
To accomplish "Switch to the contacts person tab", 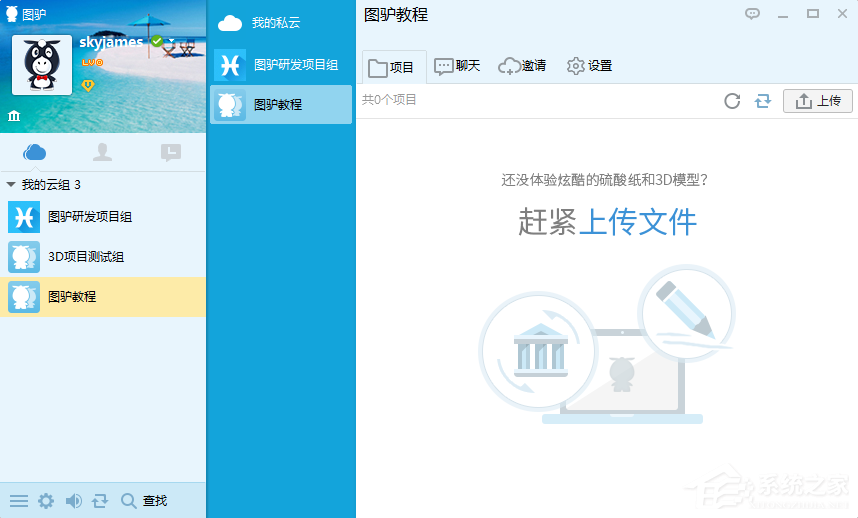I will [102, 152].
